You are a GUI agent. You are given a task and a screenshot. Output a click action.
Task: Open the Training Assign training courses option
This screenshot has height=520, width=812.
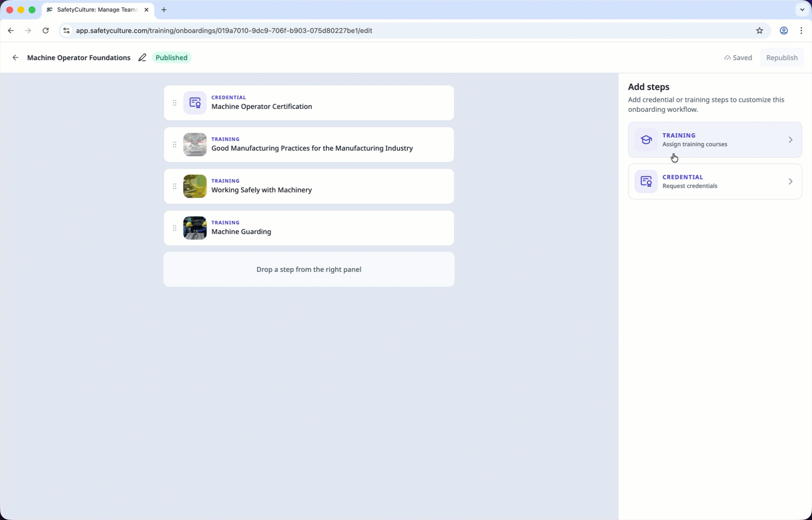click(715, 140)
